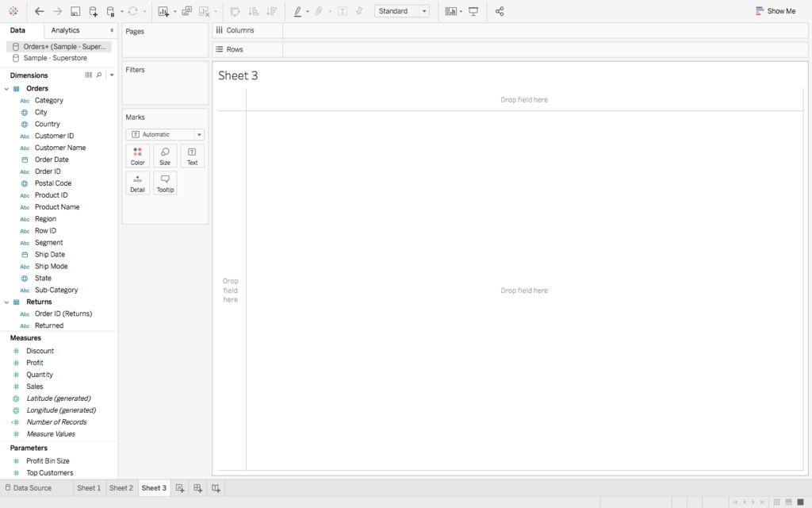This screenshot has width=812, height=508.
Task: Open dropdown arrow next to new worksheet icon
Action: click(175, 11)
